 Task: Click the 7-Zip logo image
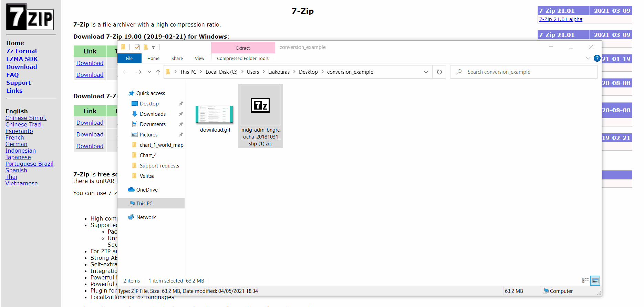30,17
